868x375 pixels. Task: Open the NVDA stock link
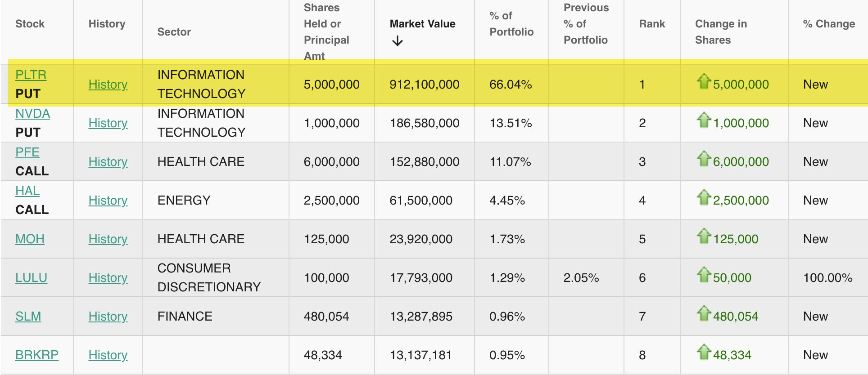(32, 113)
